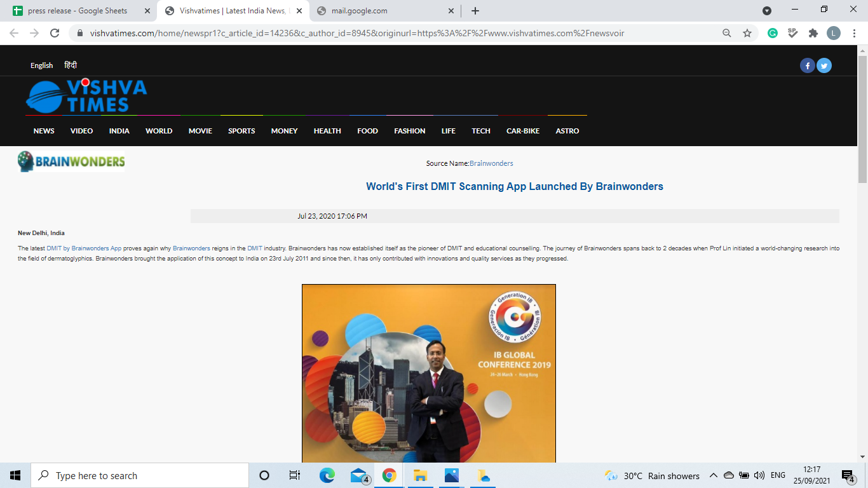Open the Photos app on taskbar
Viewport: 868px width, 488px height.
point(452,475)
